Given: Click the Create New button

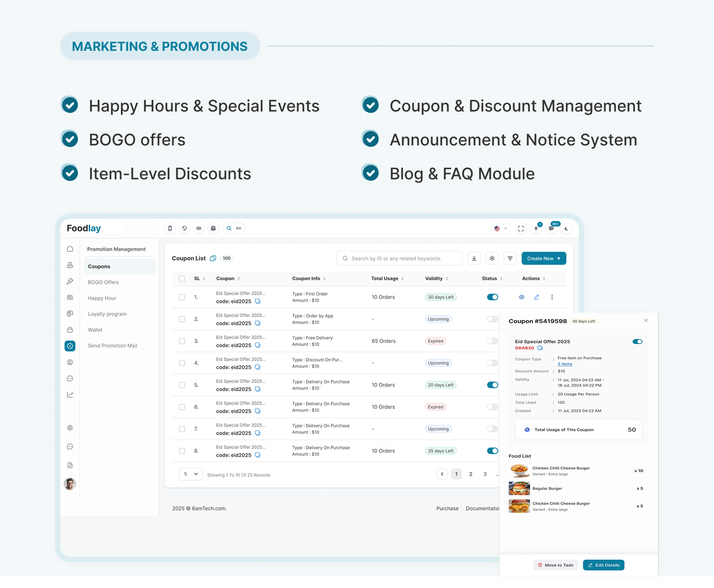Looking at the screenshot, I should point(544,258).
